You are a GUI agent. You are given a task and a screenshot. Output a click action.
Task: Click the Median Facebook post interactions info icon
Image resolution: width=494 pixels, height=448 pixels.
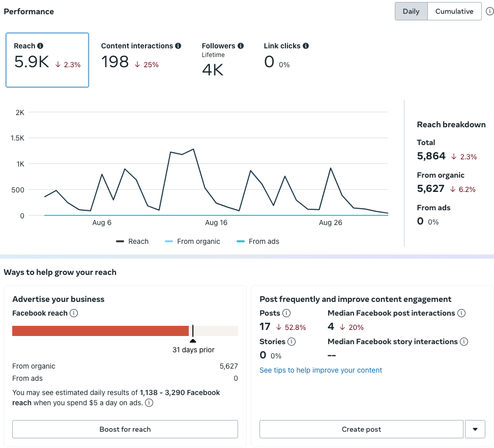click(x=461, y=313)
